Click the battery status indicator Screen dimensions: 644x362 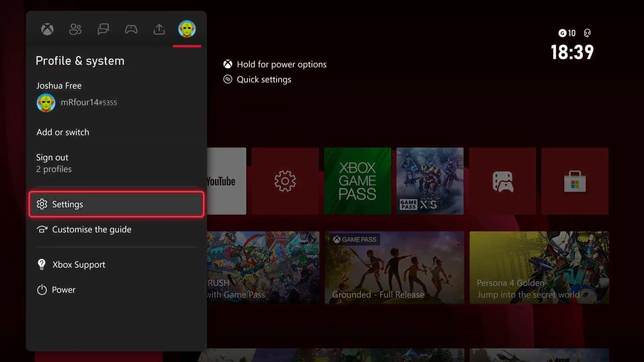coord(586,33)
